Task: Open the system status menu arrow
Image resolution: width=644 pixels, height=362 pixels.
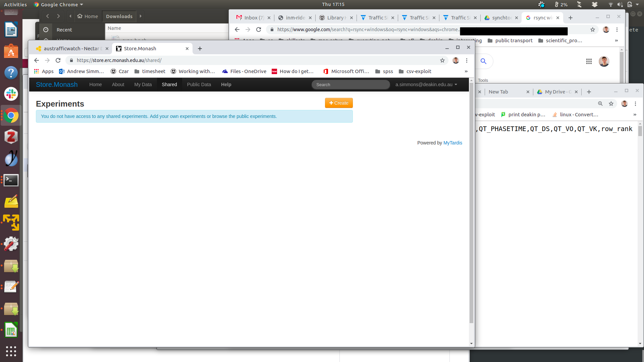Action: (637, 4)
